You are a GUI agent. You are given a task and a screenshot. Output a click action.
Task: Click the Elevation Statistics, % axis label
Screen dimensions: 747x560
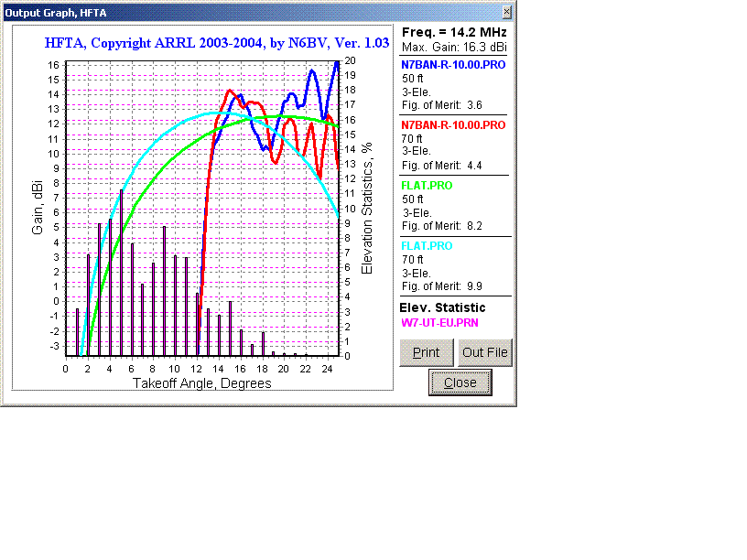point(367,208)
